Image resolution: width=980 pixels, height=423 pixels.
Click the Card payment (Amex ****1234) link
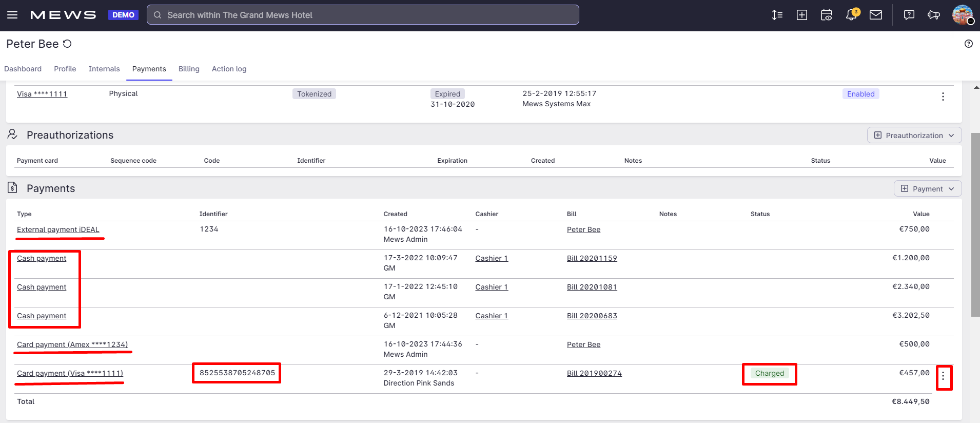point(72,344)
